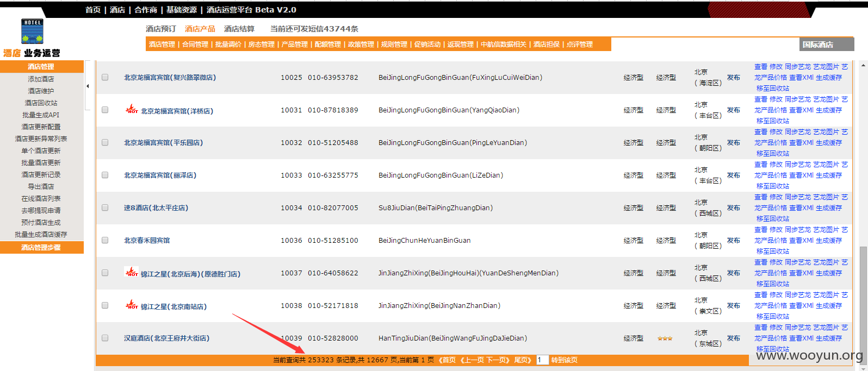Tick checkbox for 速8酒店(北太平庄店)
The image size is (868, 371).
point(105,207)
